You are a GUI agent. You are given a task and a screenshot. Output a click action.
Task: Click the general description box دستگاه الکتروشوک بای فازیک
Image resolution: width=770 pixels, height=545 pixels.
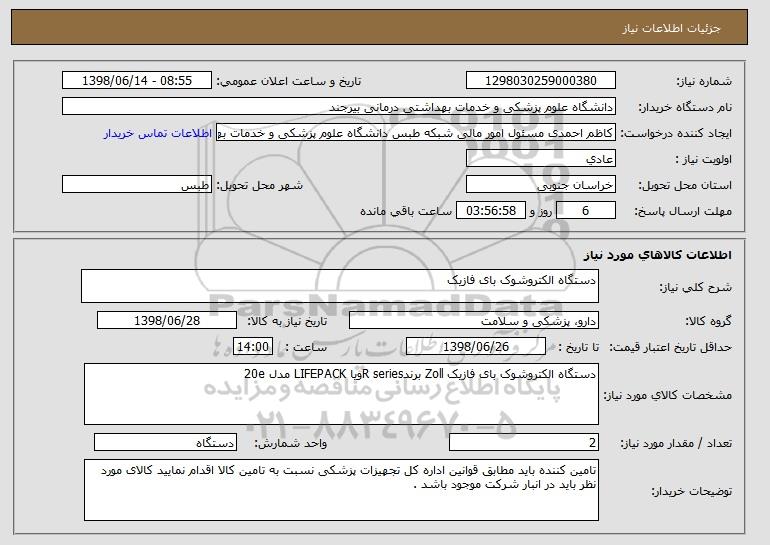(340, 286)
